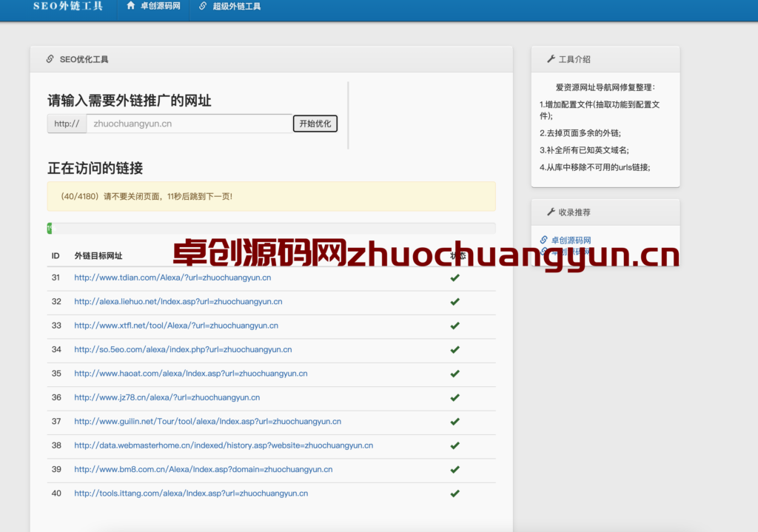Open the www.haoat.com alexa link
Image resolution: width=758 pixels, height=532 pixels.
[x=190, y=374]
